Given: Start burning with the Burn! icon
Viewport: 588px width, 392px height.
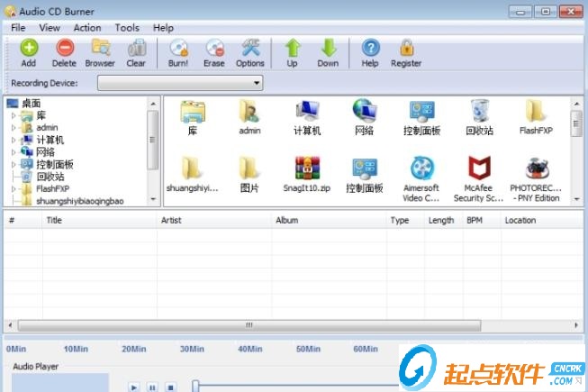Looking at the screenshot, I should [x=178, y=48].
